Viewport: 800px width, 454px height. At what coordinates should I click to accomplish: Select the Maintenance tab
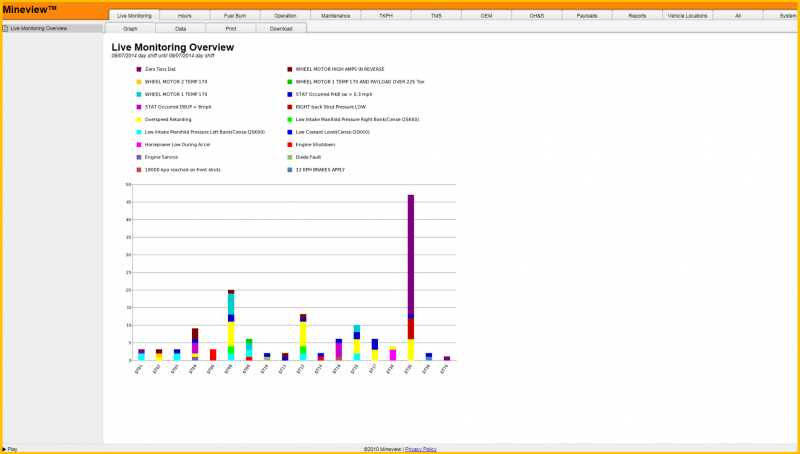tap(336, 15)
